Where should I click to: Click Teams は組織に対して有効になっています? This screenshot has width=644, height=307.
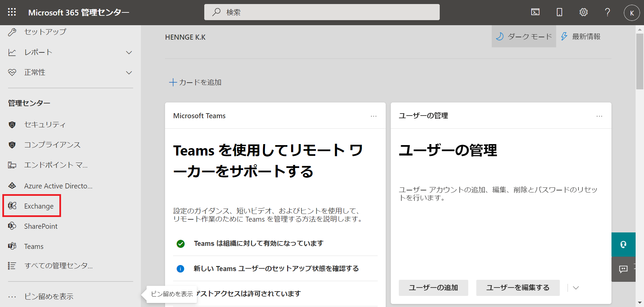tap(259, 244)
